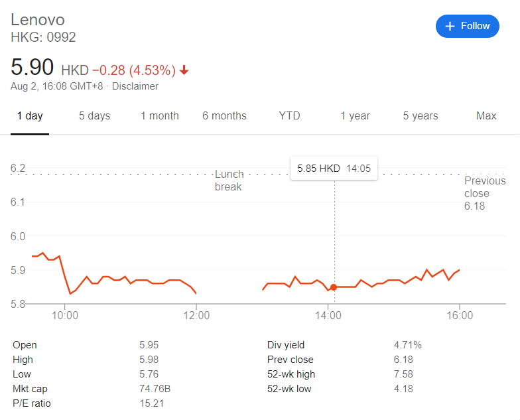Switch to 6 months range

click(224, 116)
